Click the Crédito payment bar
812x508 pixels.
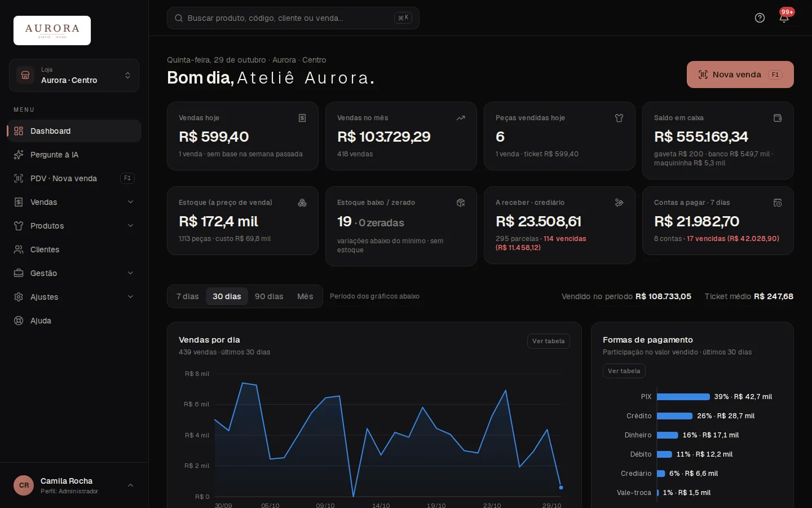click(x=674, y=416)
